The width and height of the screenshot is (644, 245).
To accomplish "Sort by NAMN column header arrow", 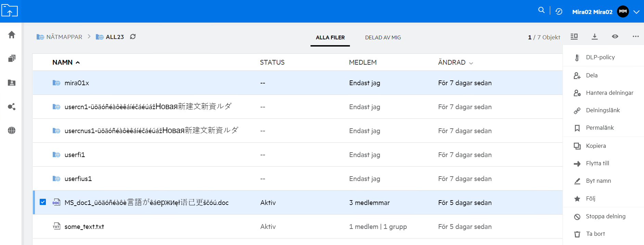I will click(78, 63).
